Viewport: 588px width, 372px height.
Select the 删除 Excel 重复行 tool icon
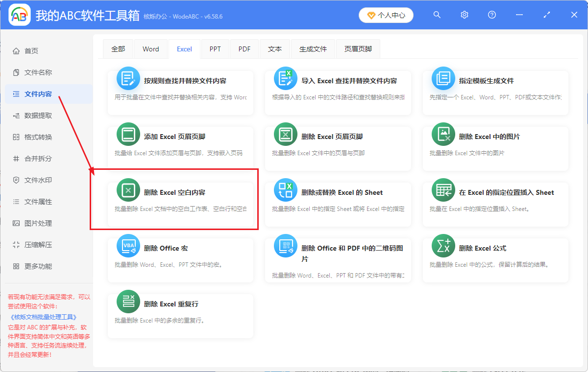128,302
